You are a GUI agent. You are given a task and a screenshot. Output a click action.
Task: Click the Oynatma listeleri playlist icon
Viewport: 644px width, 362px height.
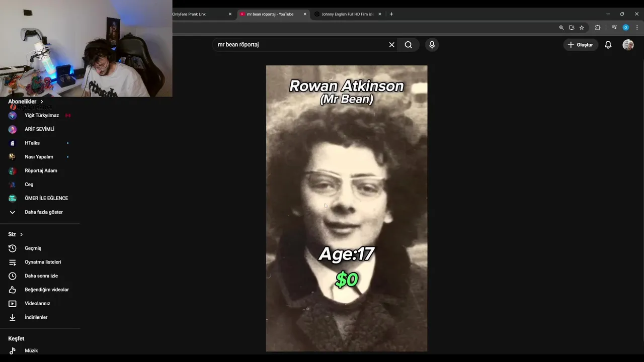pos(13,262)
